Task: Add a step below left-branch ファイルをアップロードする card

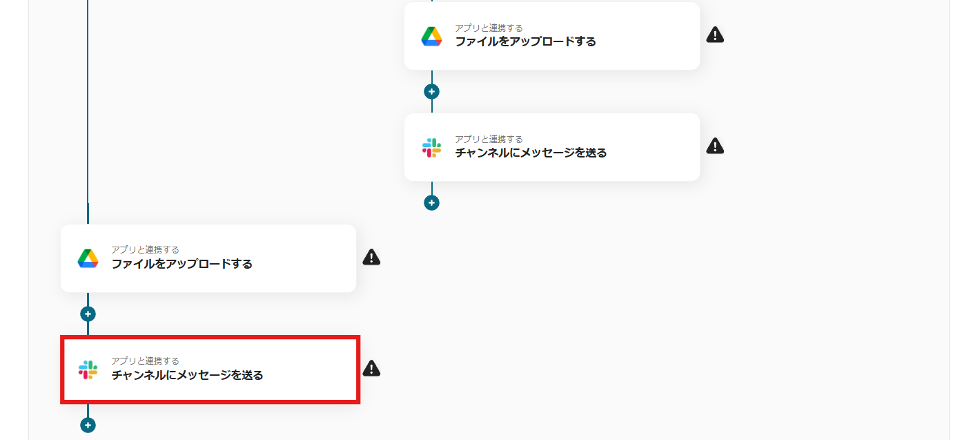Action: (88, 314)
